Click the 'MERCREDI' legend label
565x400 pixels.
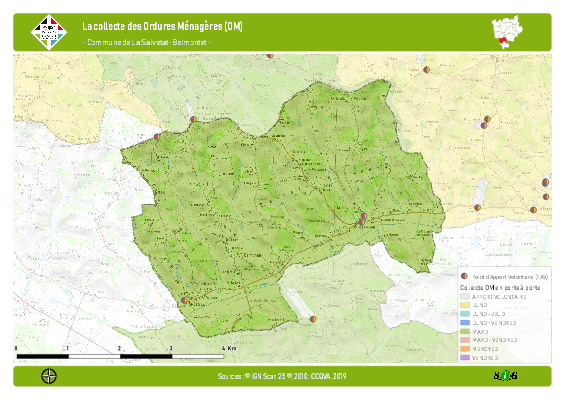485,349
